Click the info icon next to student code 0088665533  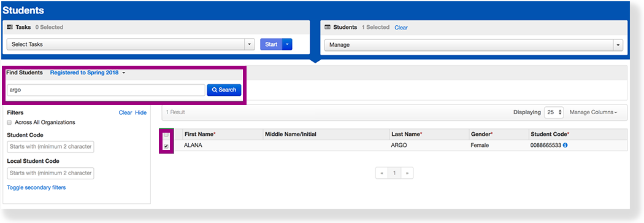coord(565,145)
